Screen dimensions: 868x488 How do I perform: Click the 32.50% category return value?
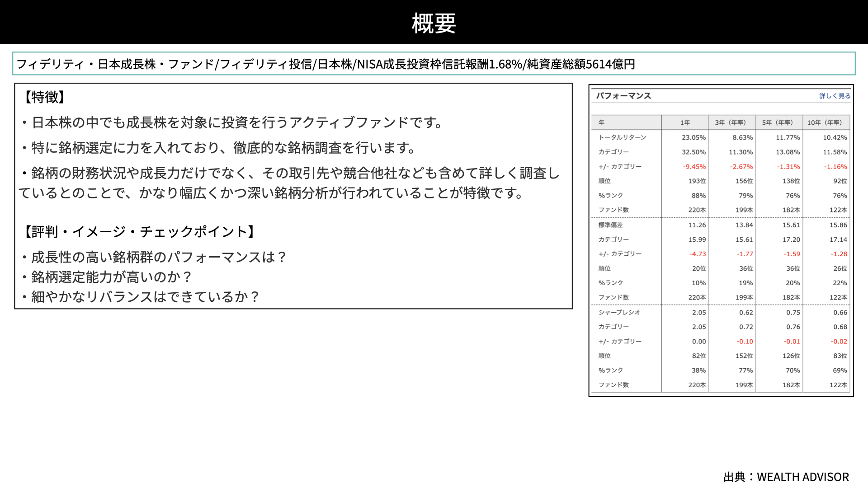point(693,152)
